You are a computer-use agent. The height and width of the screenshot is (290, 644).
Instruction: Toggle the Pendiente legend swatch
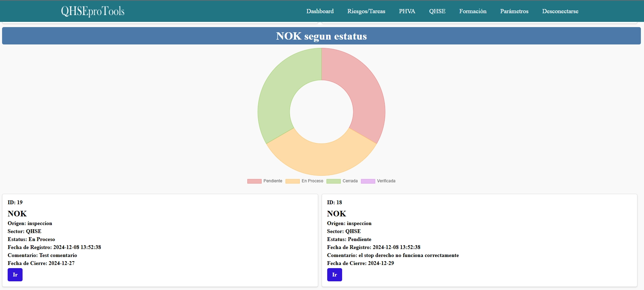pos(254,181)
